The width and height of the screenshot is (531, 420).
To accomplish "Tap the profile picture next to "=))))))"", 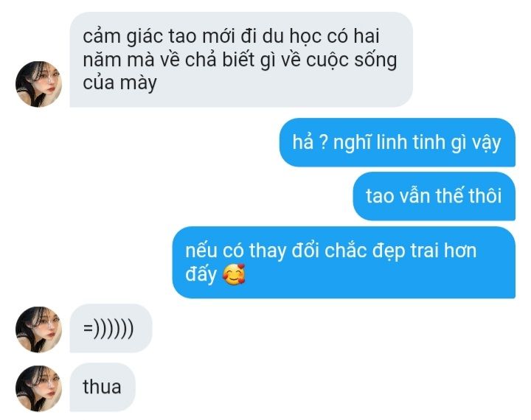I will 38,329.
